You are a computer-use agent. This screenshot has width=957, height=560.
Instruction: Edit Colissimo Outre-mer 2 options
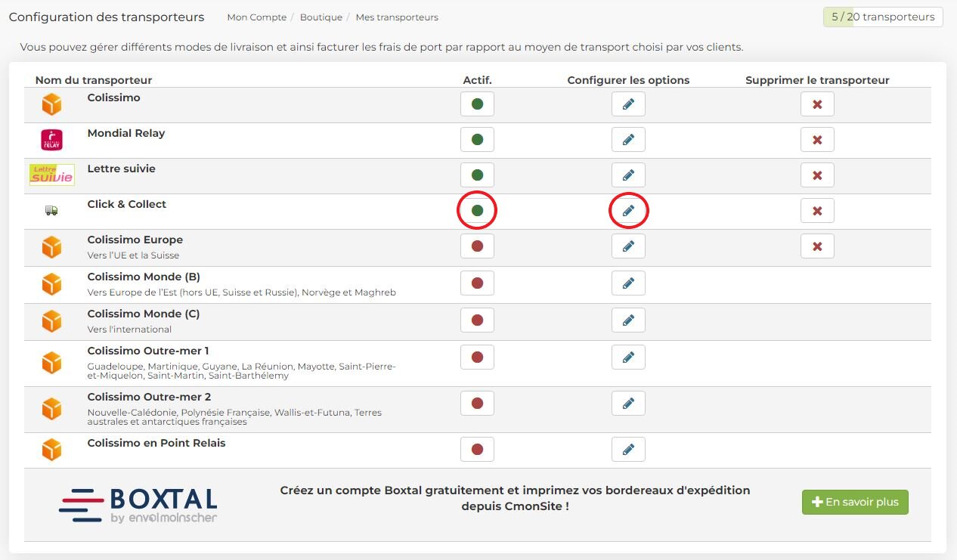[628, 404]
